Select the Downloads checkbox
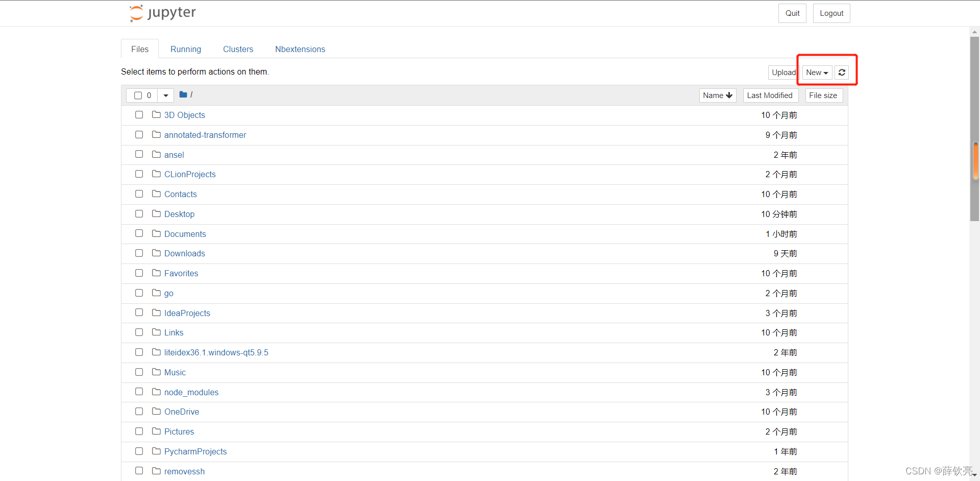 tap(139, 253)
